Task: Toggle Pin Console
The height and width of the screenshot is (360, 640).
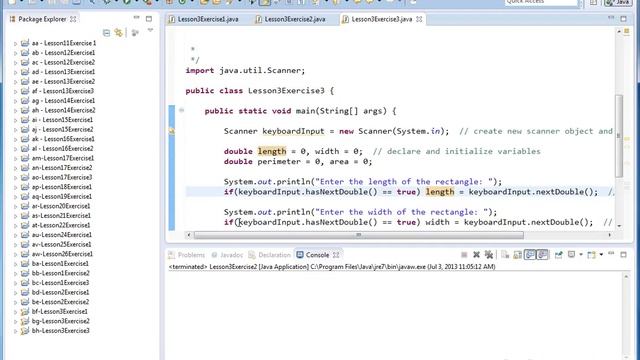Action: point(558,255)
